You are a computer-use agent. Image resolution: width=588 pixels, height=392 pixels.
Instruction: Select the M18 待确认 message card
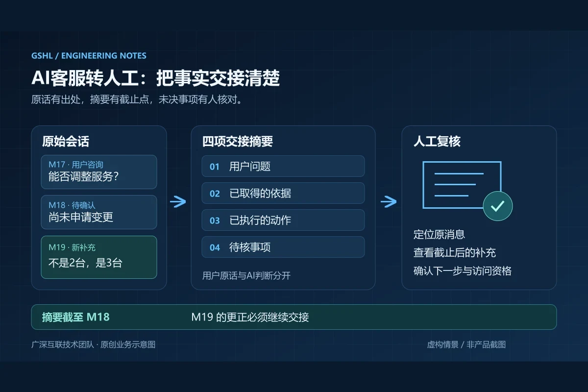pos(99,212)
